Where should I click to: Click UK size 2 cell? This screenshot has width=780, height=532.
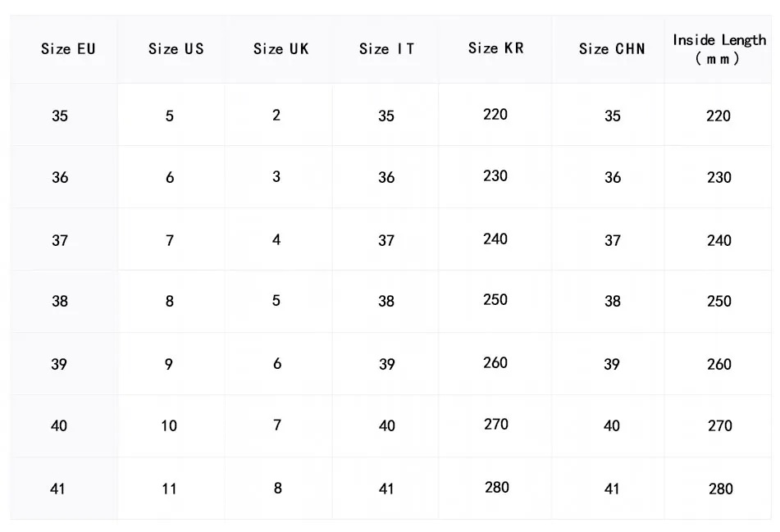pyautogui.click(x=276, y=116)
